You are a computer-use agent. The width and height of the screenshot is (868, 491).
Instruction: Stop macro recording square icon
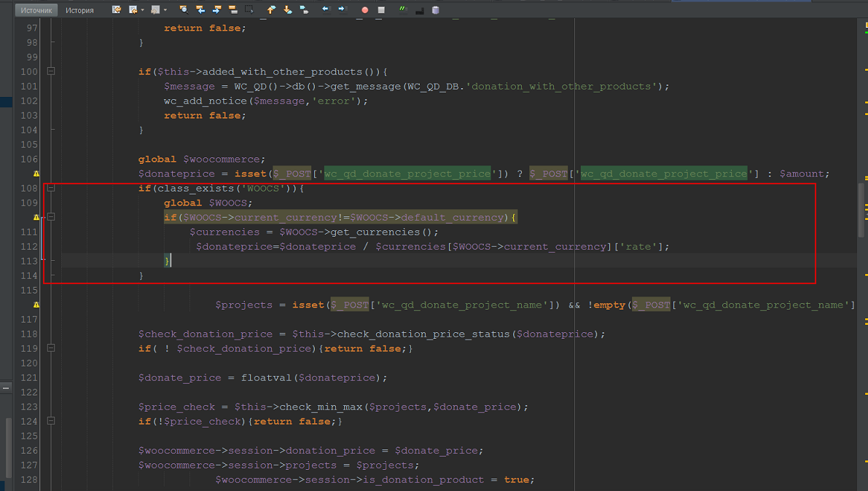[381, 10]
